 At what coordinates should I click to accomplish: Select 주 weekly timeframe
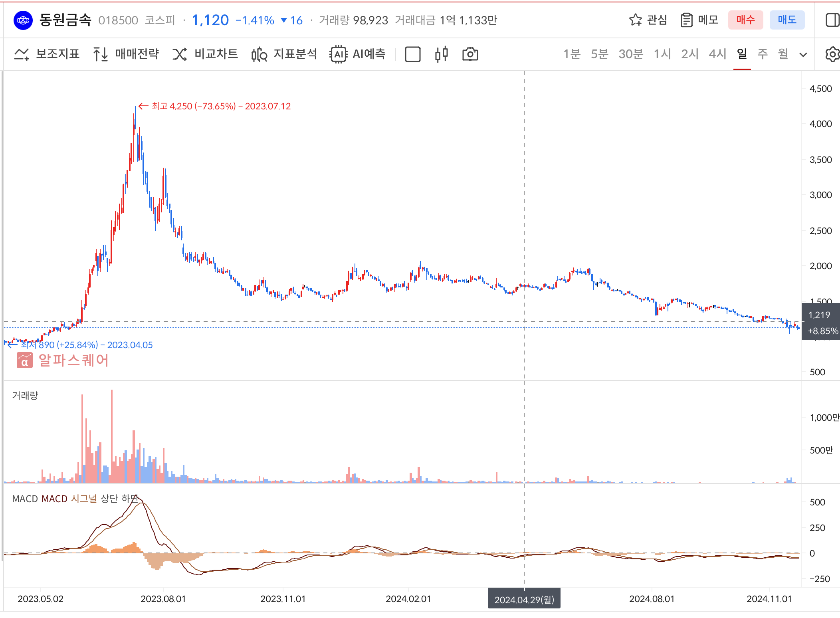click(763, 54)
